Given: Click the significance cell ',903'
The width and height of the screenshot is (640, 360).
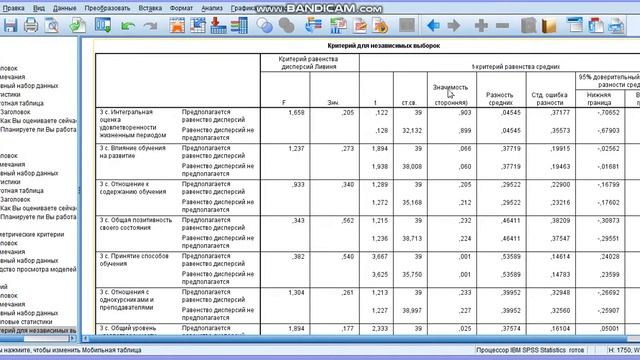Looking at the screenshot, I should tap(465, 113).
